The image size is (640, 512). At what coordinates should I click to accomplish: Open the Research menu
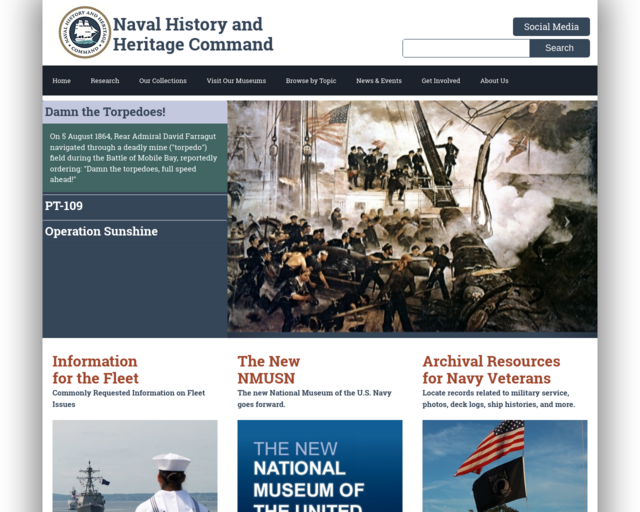point(105,81)
